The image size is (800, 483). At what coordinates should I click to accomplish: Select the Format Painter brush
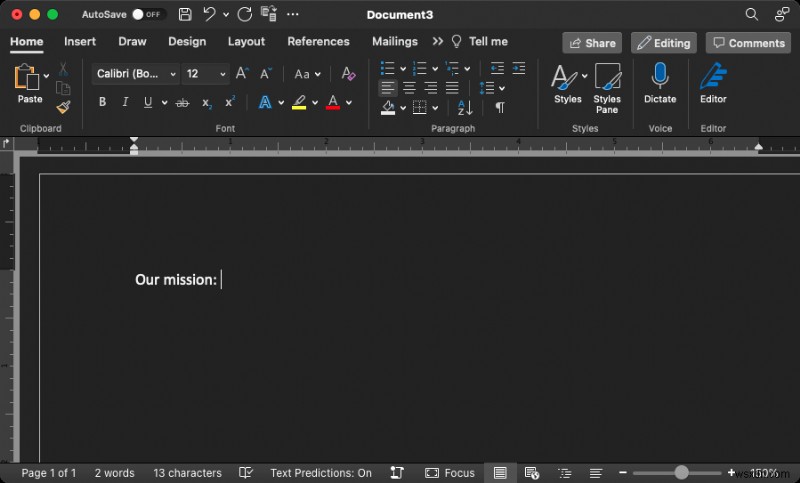tap(63, 107)
